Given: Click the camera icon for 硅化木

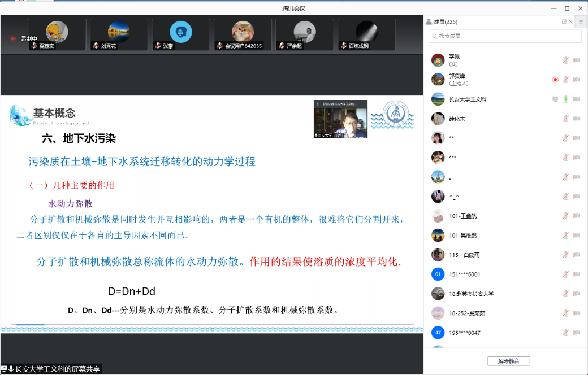Looking at the screenshot, I should tap(577, 119).
